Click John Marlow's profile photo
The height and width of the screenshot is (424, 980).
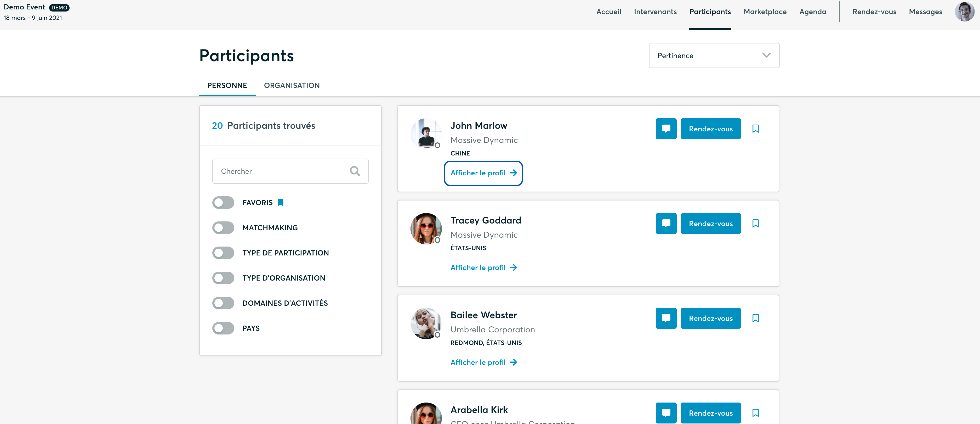[426, 134]
